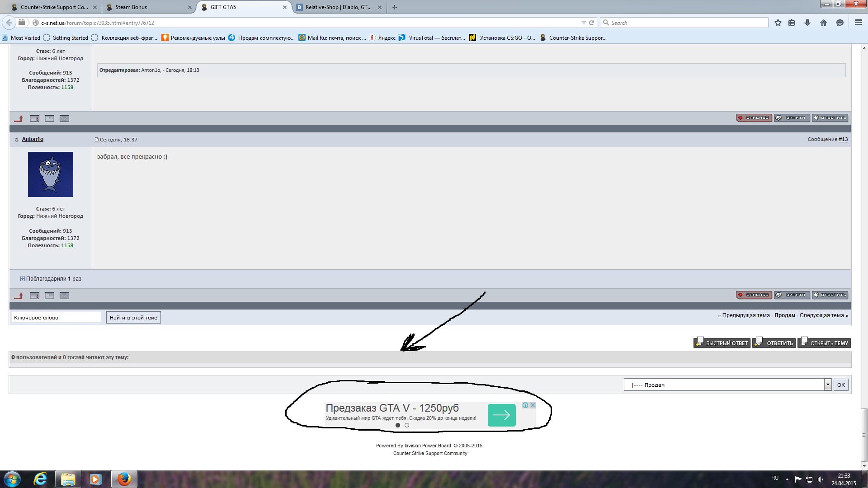Select the second carousel dot on the ad

(407, 425)
